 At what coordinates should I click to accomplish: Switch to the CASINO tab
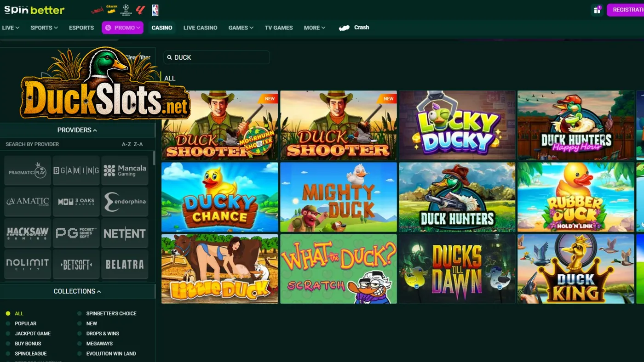tap(162, 28)
